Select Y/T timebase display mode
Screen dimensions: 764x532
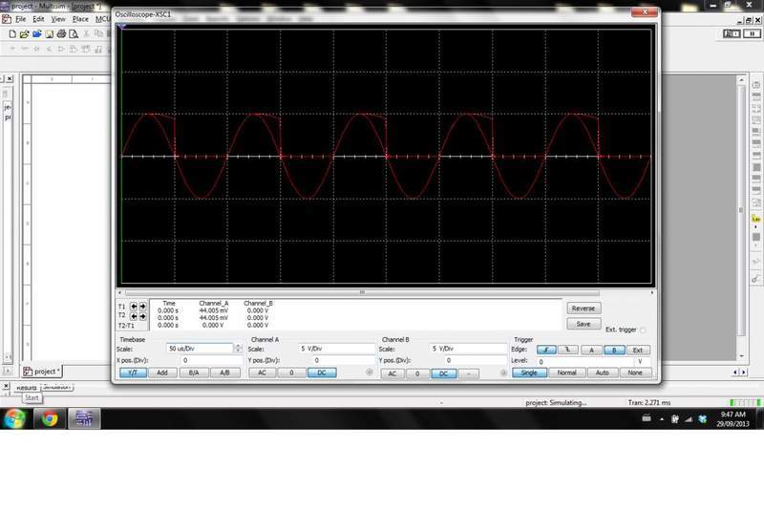(x=133, y=373)
